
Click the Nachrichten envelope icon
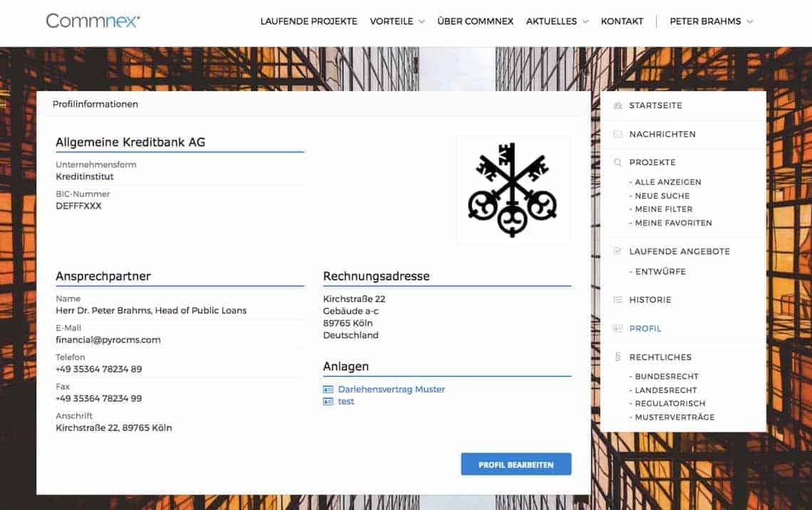(x=618, y=134)
